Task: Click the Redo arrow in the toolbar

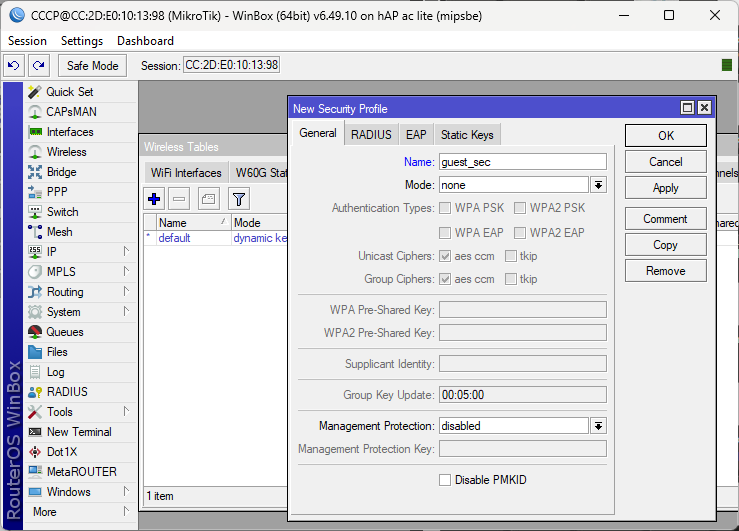Action: click(x=39, y=65)
